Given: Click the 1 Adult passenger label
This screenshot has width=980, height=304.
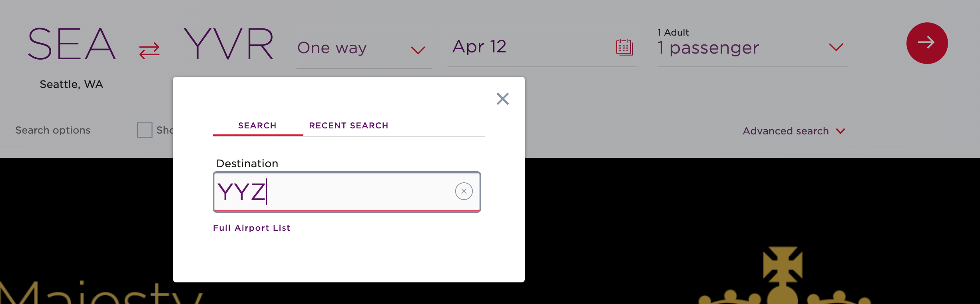Looking at the screenshot, I should 672,32.
